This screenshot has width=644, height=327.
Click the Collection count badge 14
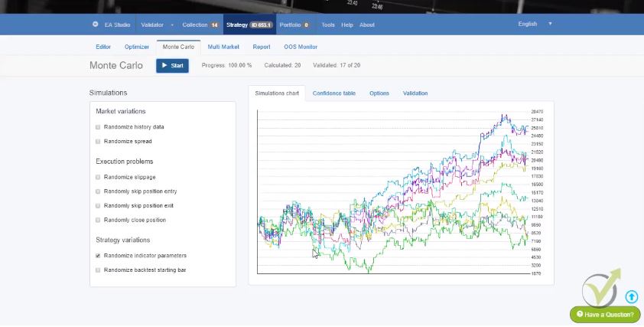(x=214, y=25)
